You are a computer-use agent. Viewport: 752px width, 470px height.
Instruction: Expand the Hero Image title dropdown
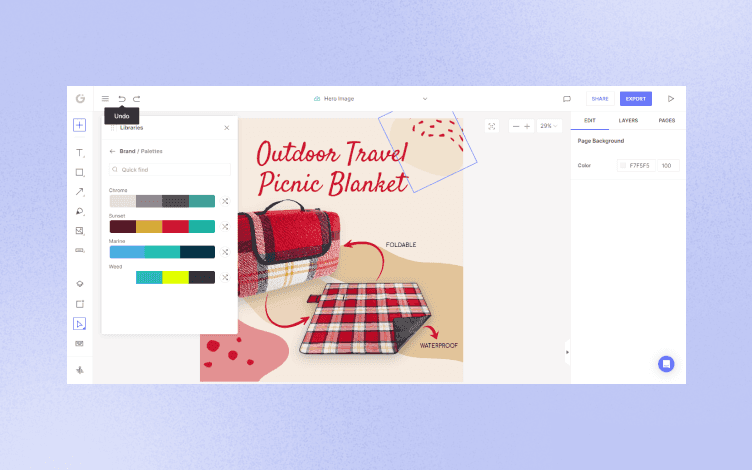tap(425, 99)
